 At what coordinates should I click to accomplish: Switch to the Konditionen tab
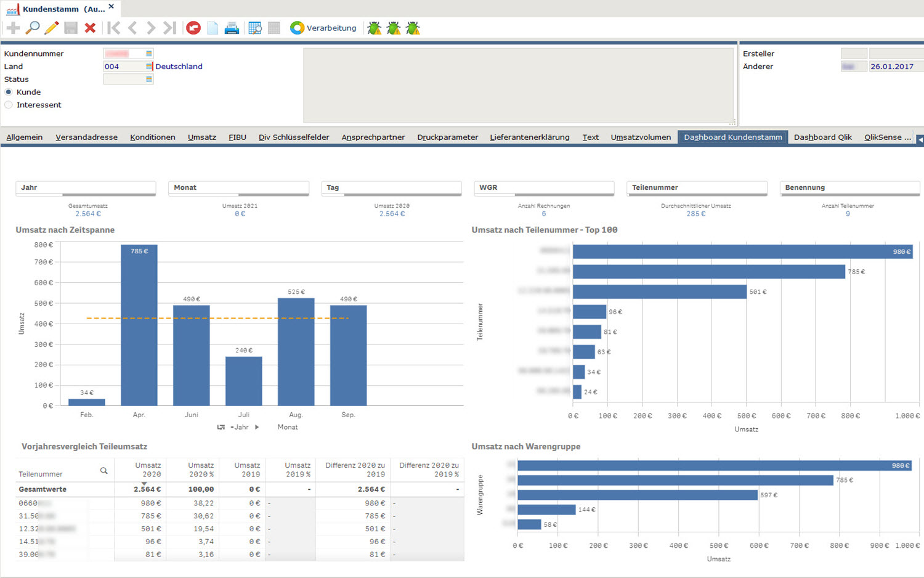[x=152, y=137]
